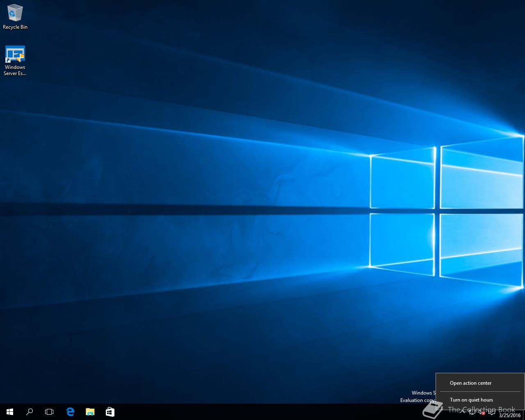Open Task View from the taskbar
Image resolution: width=525 pixels, height=420 pixels.
click(49, 411)
